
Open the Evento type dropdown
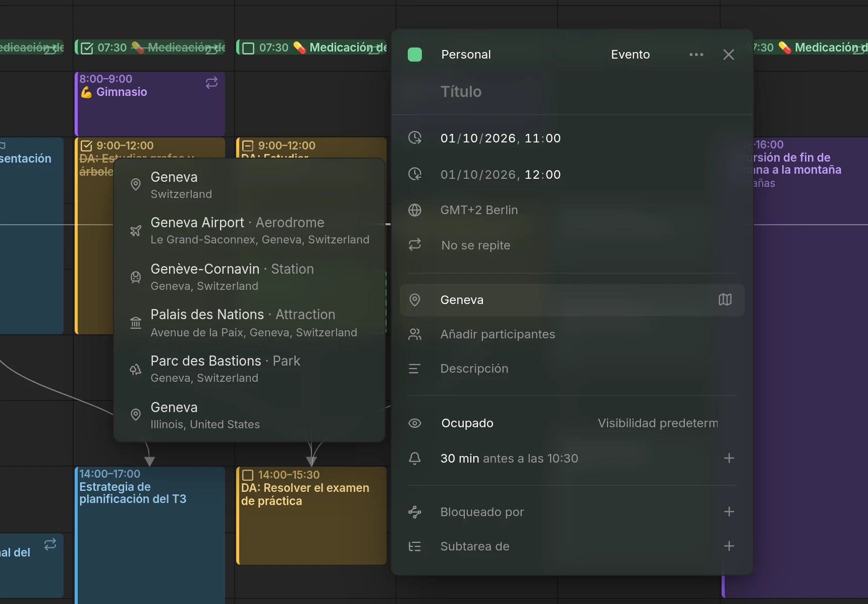tap(630, 55)
